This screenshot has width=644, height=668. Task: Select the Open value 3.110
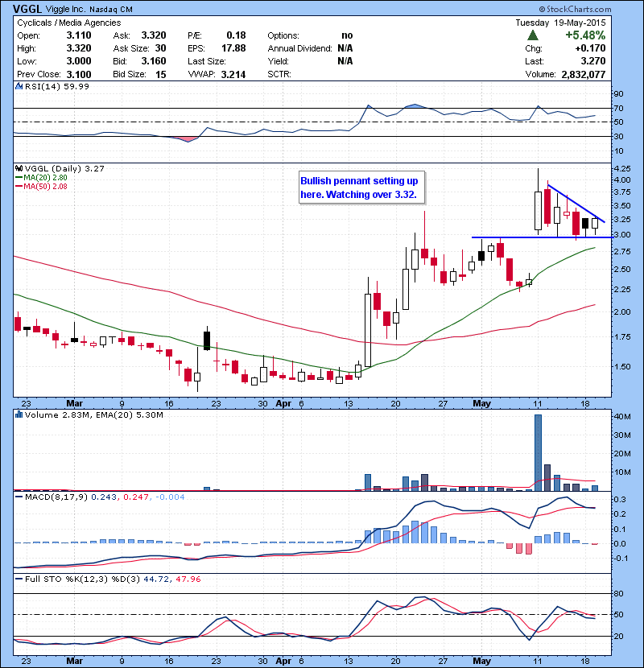click(x=79, y=35)
